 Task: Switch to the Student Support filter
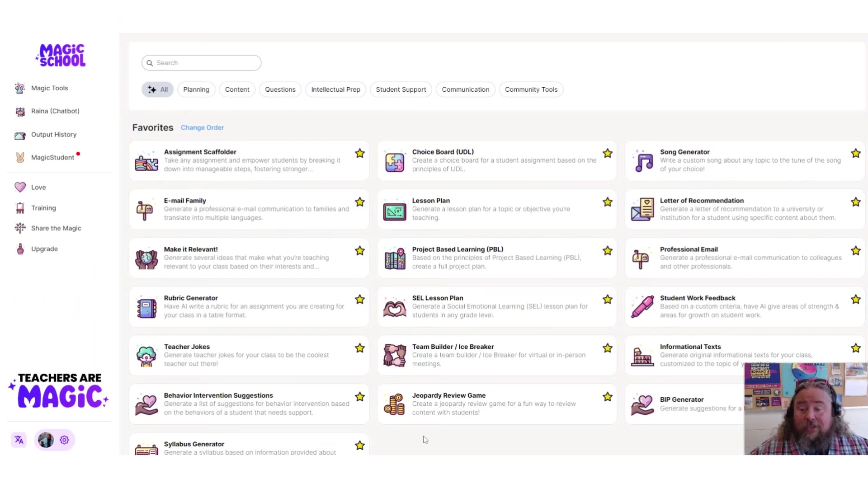coord(401,89)
